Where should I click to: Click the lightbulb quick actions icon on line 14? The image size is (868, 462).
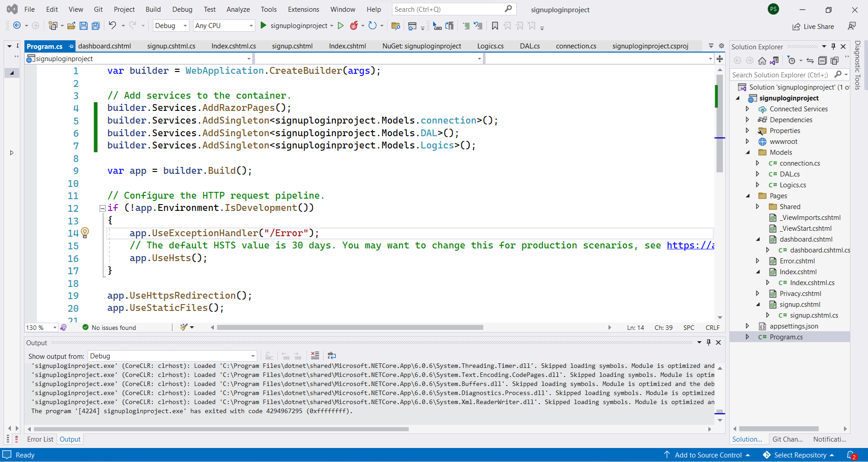pyautogui.click(x=85, y=233)
